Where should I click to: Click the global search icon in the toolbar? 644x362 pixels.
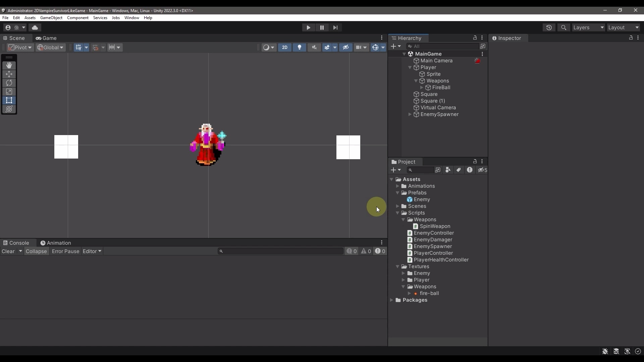point(564,27)
